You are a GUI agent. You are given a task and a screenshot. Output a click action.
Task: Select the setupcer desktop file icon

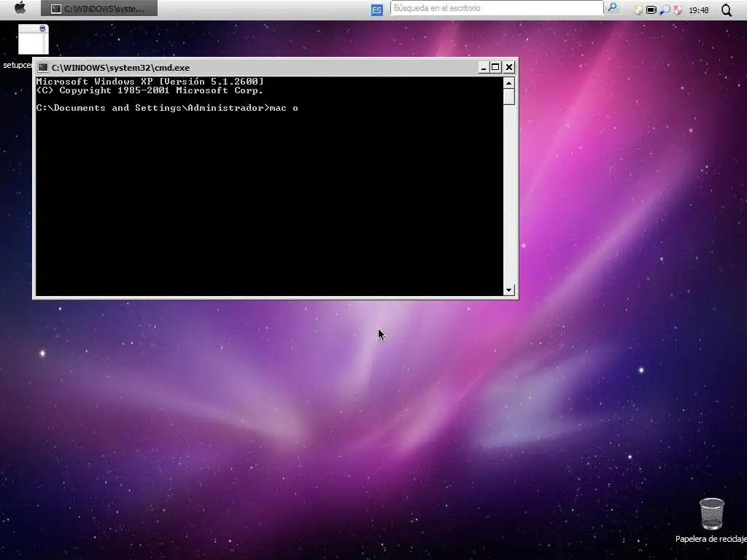tap(33, 39)
